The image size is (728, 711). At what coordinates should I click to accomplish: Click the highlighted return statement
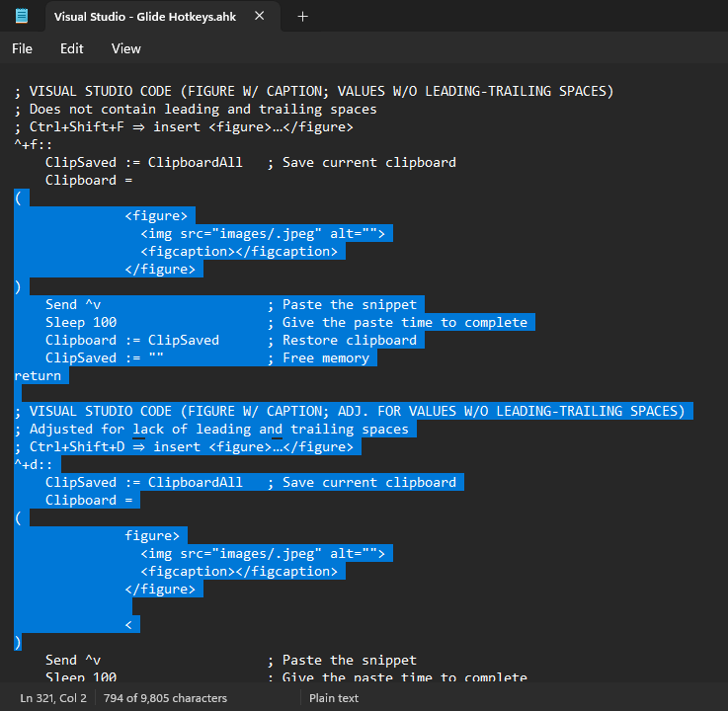coord(38,376)
